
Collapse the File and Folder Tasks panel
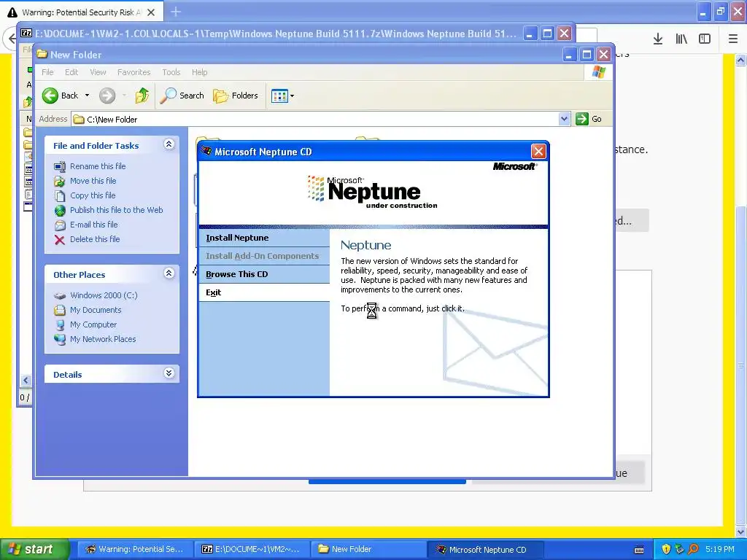(169, 144)
